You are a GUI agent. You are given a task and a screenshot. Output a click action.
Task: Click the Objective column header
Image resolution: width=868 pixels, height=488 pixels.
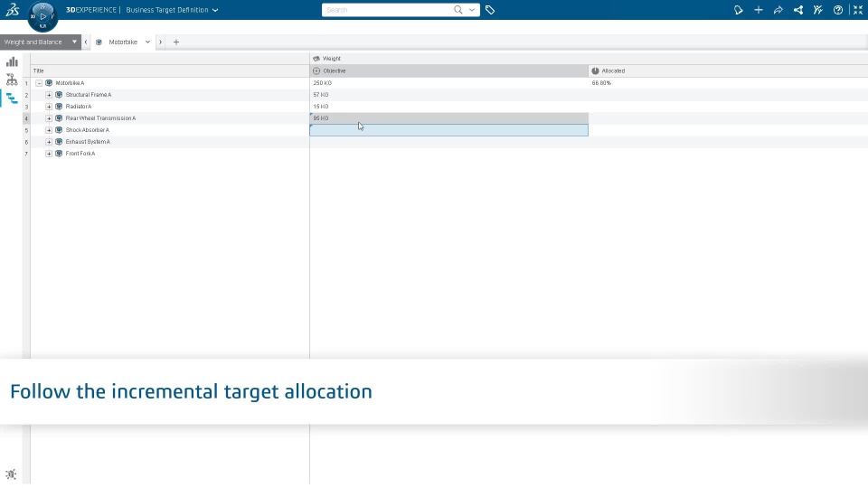449,70
